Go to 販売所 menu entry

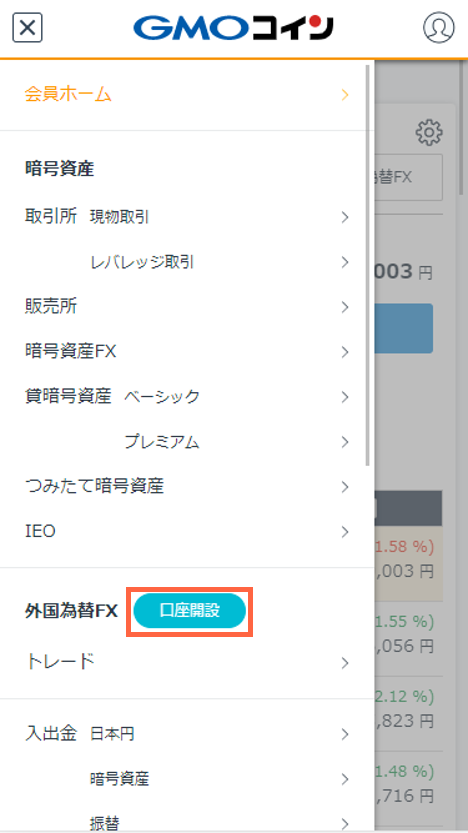[186, 307]
